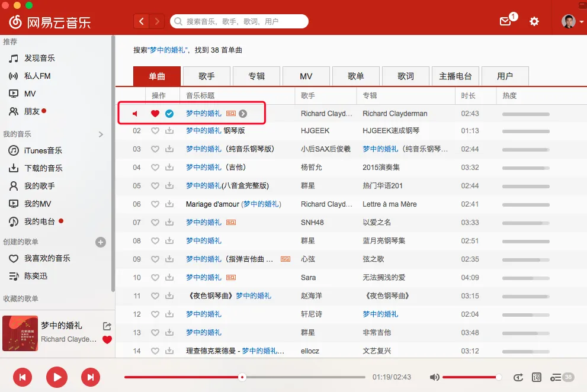Expand more options arrow on first song
Screen dimensions: 587x392
pos(243,114)
